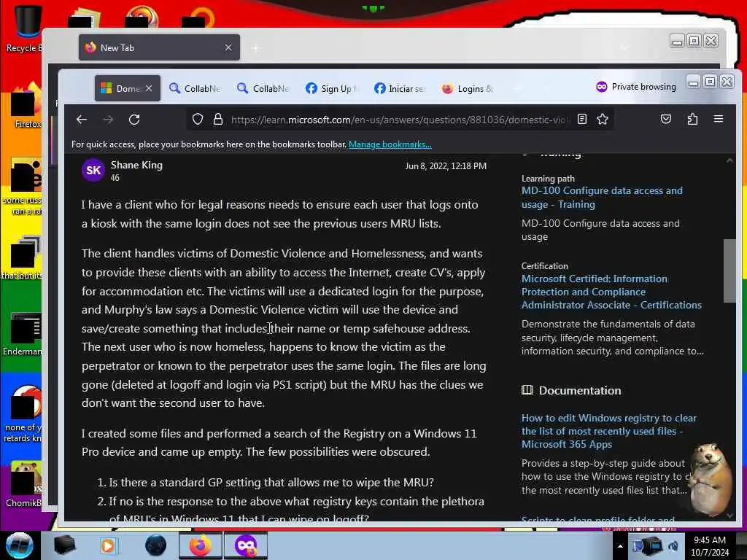Open the Pocket save icon
747x560 pixels.
pos(666,119)
